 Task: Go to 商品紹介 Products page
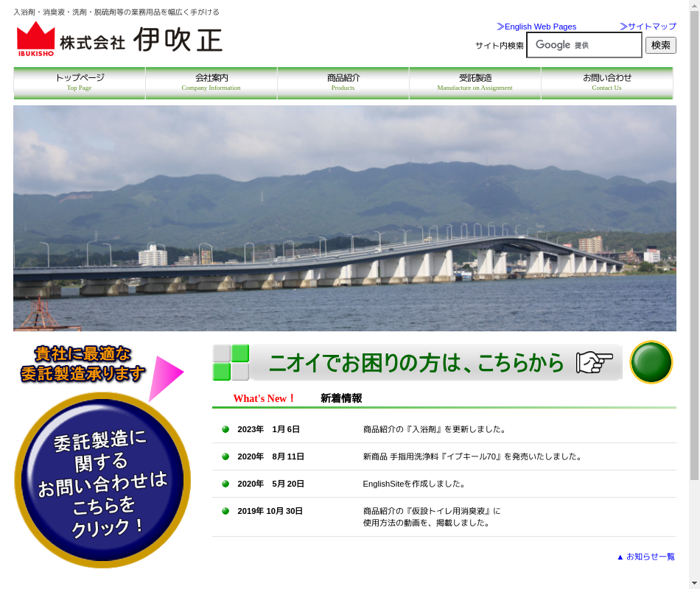(x=343, y=82)
